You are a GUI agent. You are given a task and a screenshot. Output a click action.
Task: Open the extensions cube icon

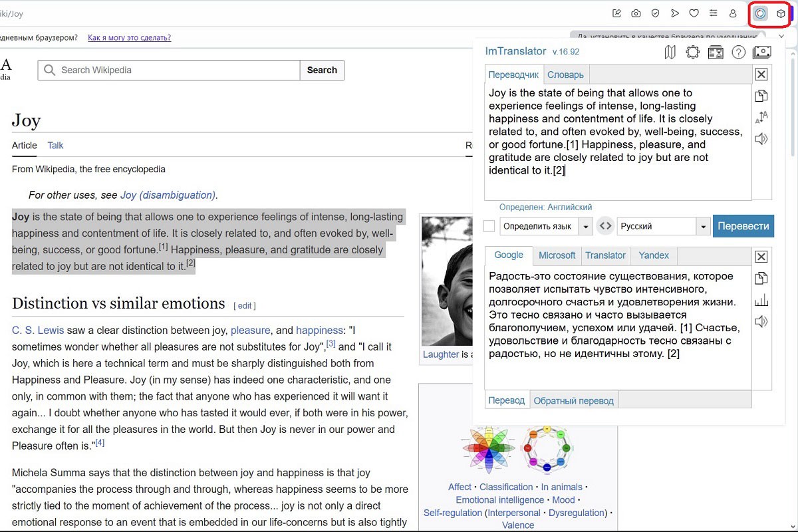coord(781,13)
